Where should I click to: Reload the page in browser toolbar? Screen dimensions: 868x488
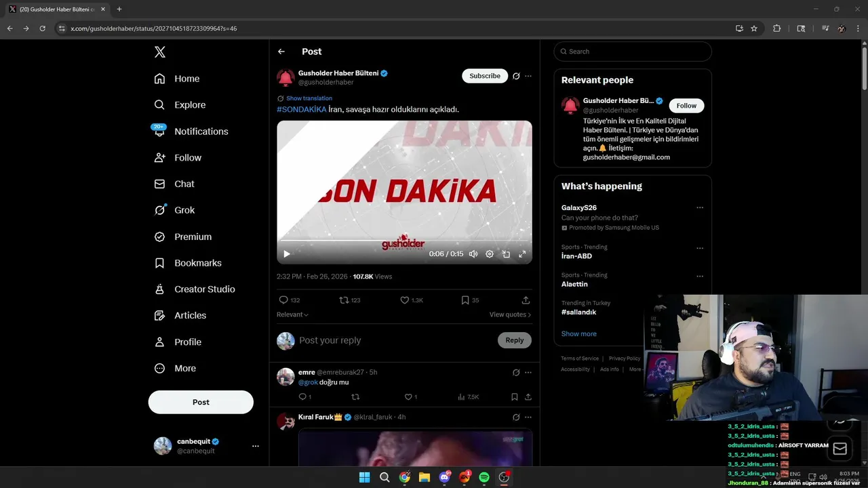(42, 28)
